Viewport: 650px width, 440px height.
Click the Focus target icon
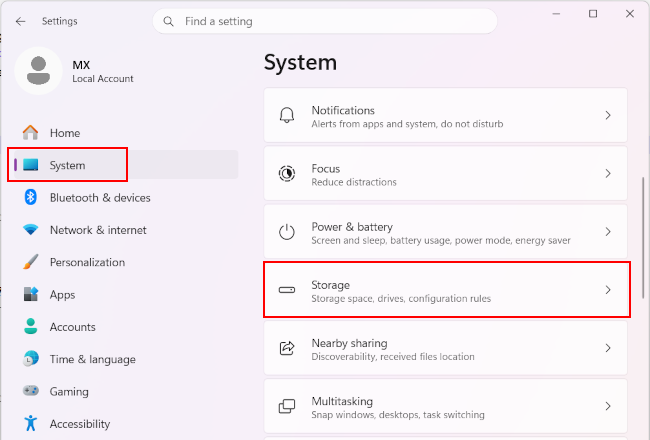tap(287, 173)
